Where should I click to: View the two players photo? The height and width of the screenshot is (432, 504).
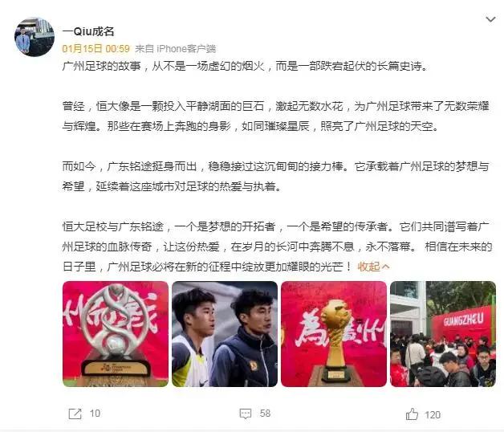pyautogui.click(x=225, y=334)
